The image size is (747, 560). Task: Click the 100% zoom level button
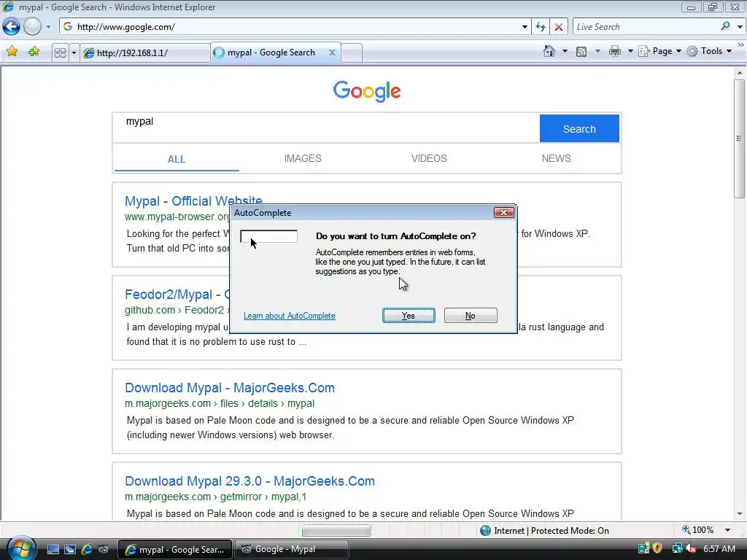pyautogui.click(x=698, y=530)
